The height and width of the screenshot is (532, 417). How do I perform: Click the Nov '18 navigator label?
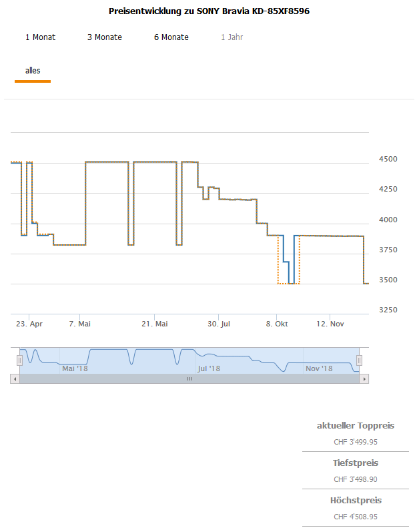point(319,368)
